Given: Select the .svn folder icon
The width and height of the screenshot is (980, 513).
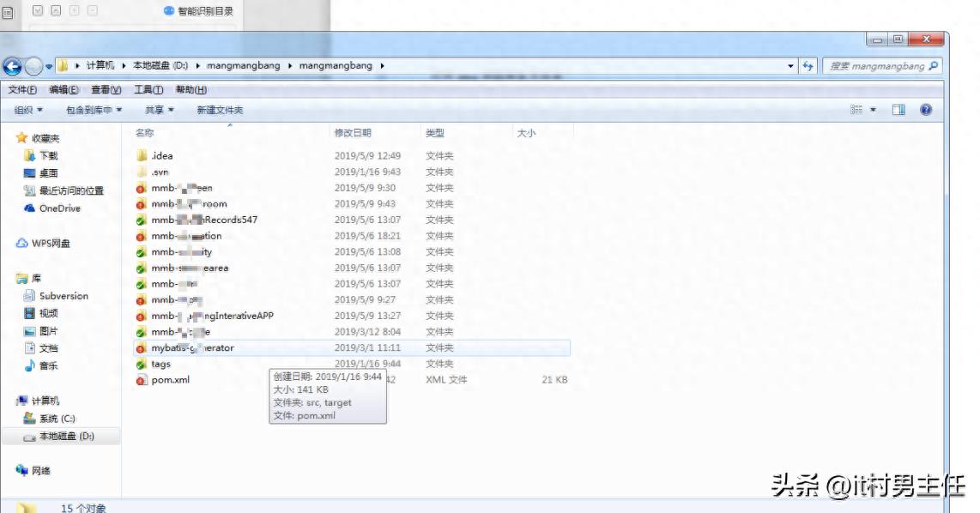Looking at the screenshot, I should pyautogui.click(x=142, y=172).
